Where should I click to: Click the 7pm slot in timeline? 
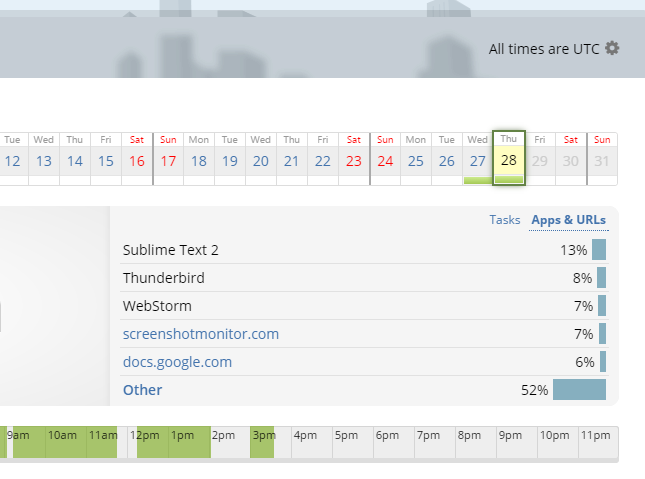click(435, 442)
